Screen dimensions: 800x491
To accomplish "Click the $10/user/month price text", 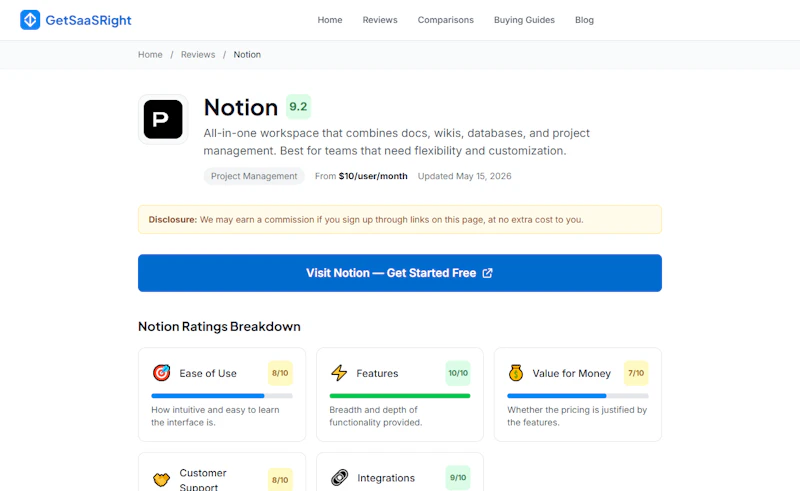I will pyautogui.click(x=373, y=176).
